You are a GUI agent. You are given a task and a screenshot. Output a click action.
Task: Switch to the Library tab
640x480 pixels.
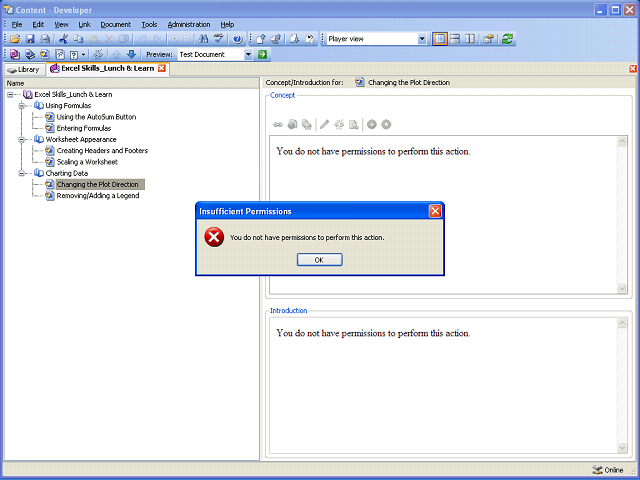click(x=24, y=69)
